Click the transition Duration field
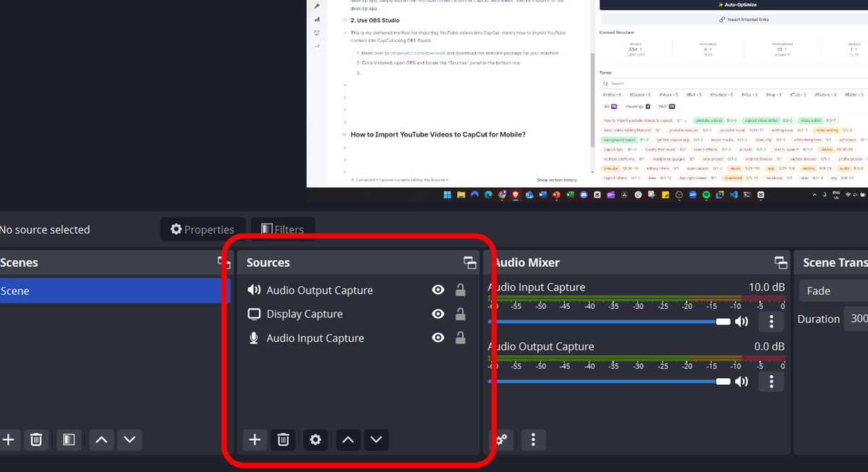This screenshot has width=868, height=472. 856,319
